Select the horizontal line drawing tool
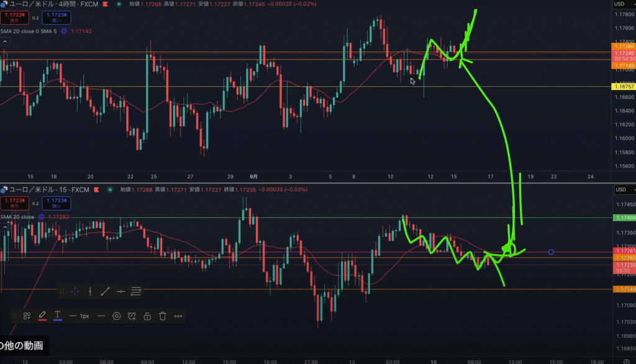 (x=120, y=291)
